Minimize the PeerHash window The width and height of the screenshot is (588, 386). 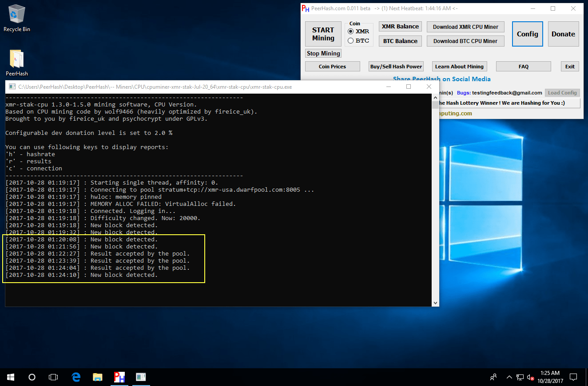click(533, 8)
